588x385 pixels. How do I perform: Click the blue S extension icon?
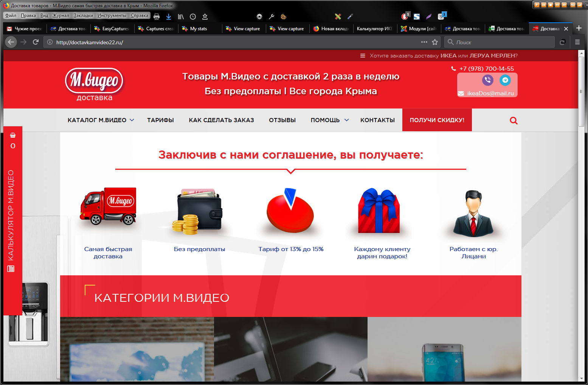click(417, 17)
